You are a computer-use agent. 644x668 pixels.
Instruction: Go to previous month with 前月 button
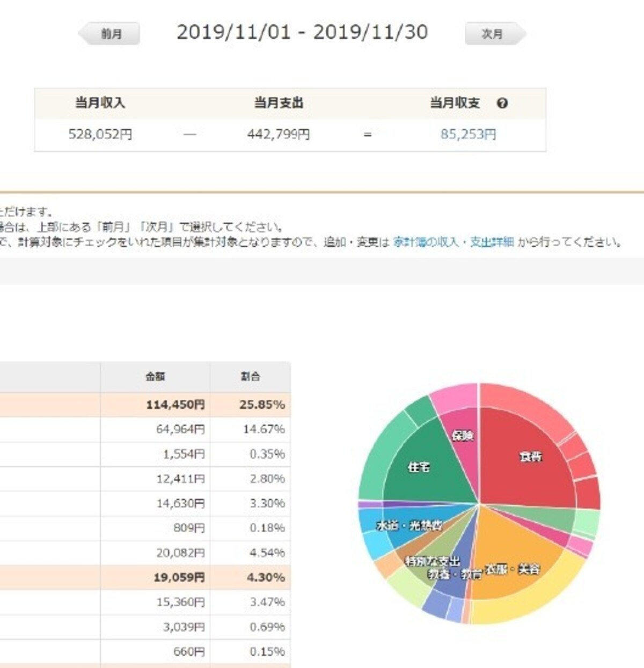point(109,34)
